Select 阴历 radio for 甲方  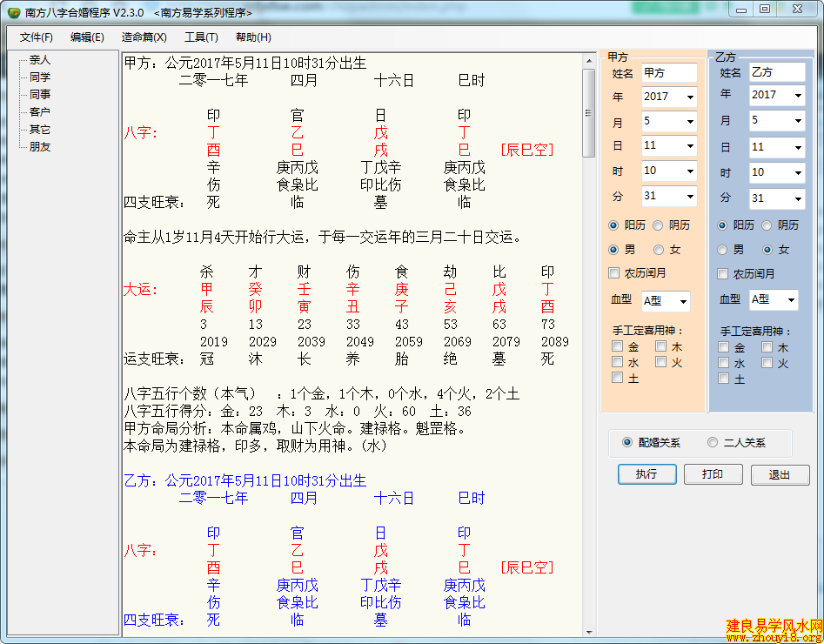click(659, 225)
